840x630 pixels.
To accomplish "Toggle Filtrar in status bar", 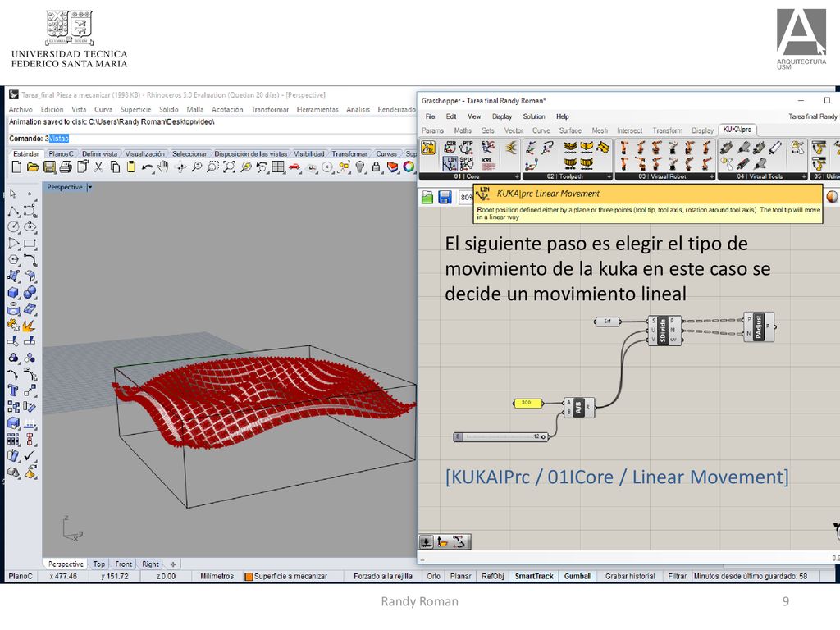I will [x=677, y=577].
